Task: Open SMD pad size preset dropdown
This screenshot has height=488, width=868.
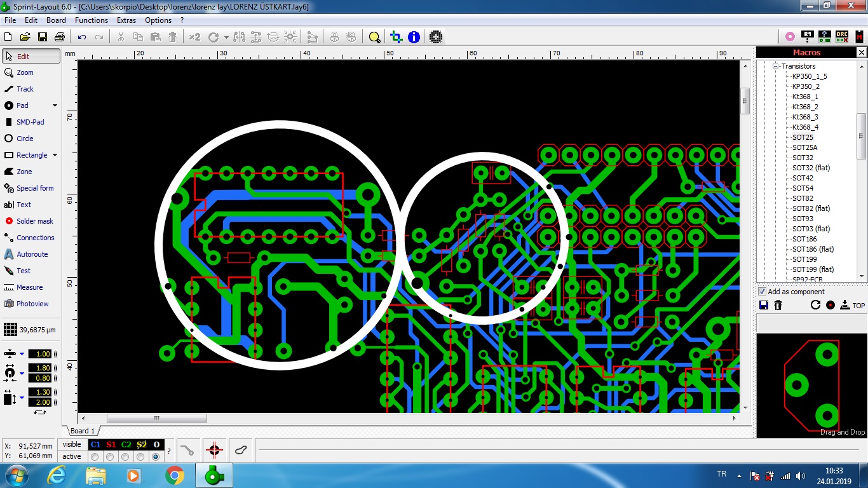Action: [22, 398]
